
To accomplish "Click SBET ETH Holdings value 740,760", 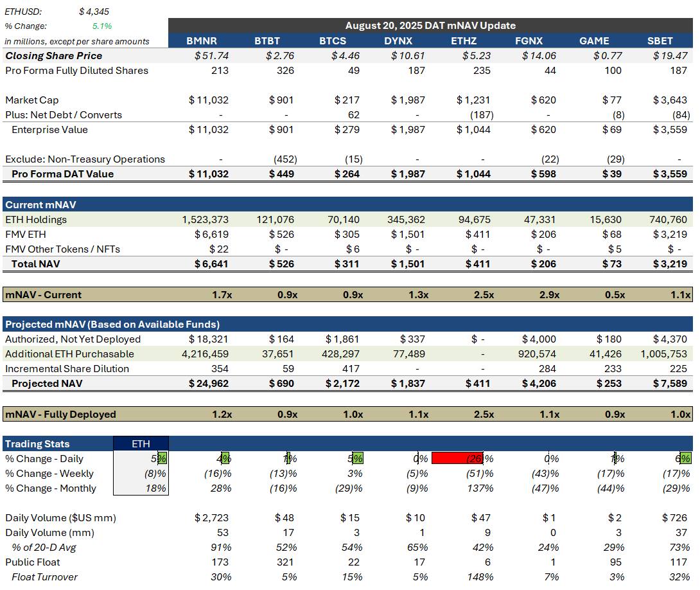I will pos(668,220).
